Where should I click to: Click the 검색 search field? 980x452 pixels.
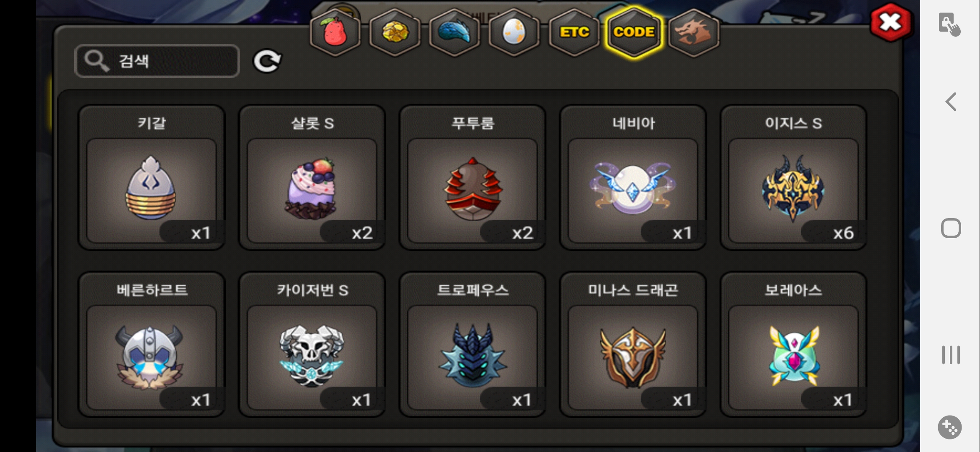point(157,61)
